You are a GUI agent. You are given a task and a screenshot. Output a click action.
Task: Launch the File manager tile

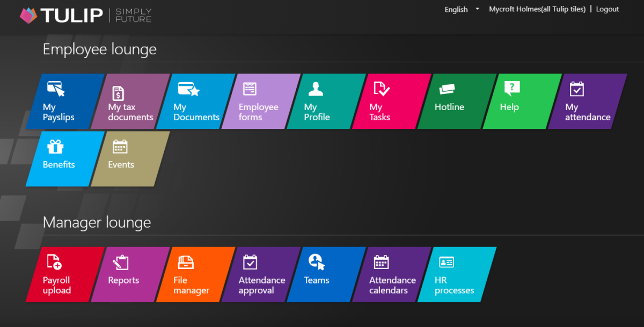coord(195,274)
